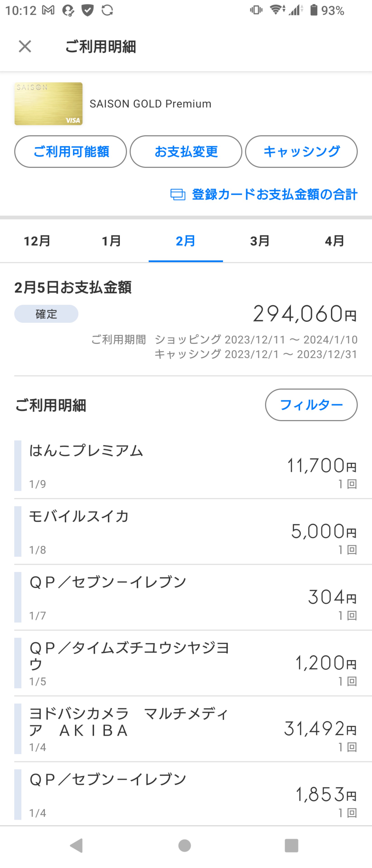Image resolution: width=372 pixels, height=868 pixels.
Task: Close the usage statement screen
Action: (x=25, y=47)
